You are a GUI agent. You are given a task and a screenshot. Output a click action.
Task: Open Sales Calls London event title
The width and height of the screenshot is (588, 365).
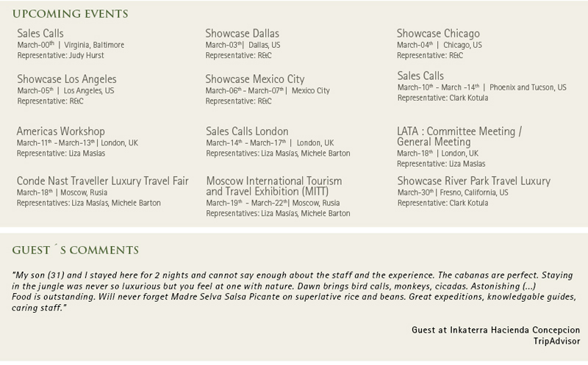(247, 131)
